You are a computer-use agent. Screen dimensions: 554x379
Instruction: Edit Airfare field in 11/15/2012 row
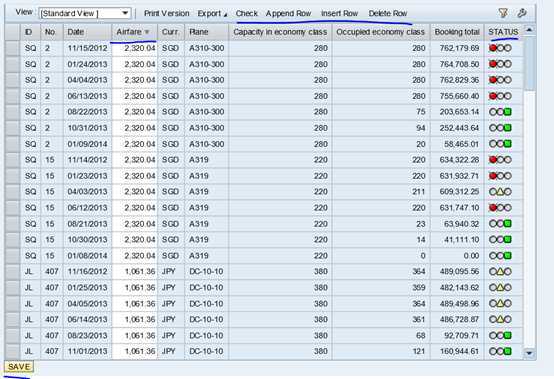click(x=135, y=48)
